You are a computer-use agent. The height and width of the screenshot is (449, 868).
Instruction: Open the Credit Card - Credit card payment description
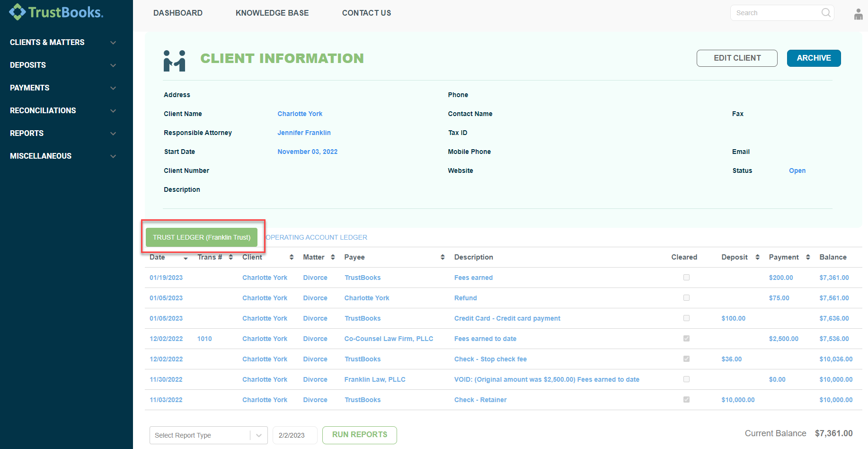(507, 318)
